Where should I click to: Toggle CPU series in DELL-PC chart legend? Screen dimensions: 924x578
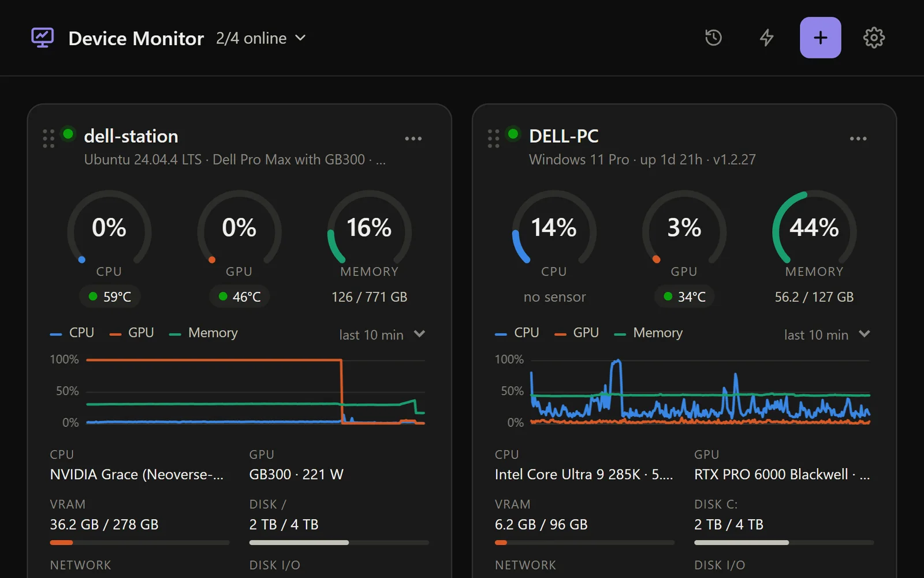[517, 333]
